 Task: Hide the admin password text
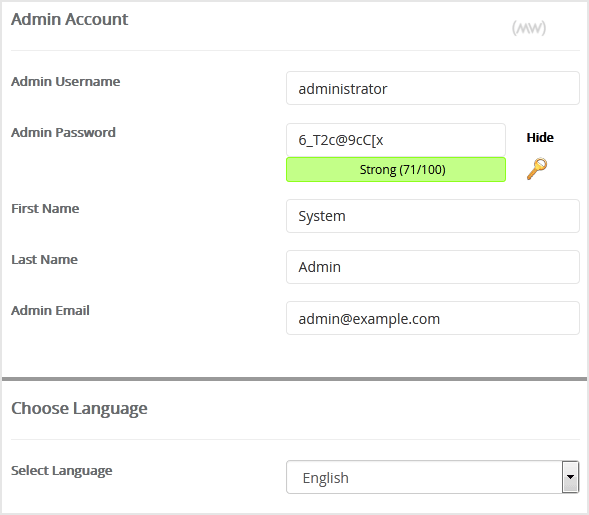(540, 137)
